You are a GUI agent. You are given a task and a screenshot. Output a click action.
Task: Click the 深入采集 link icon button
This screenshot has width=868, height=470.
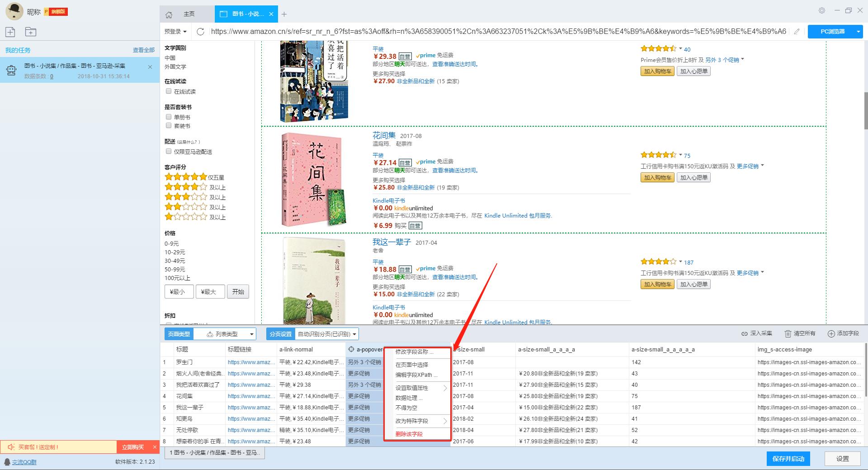coord(744,333)
